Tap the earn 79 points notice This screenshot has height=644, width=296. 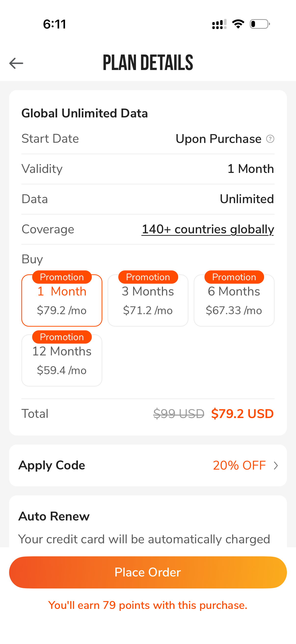[148, 605]
